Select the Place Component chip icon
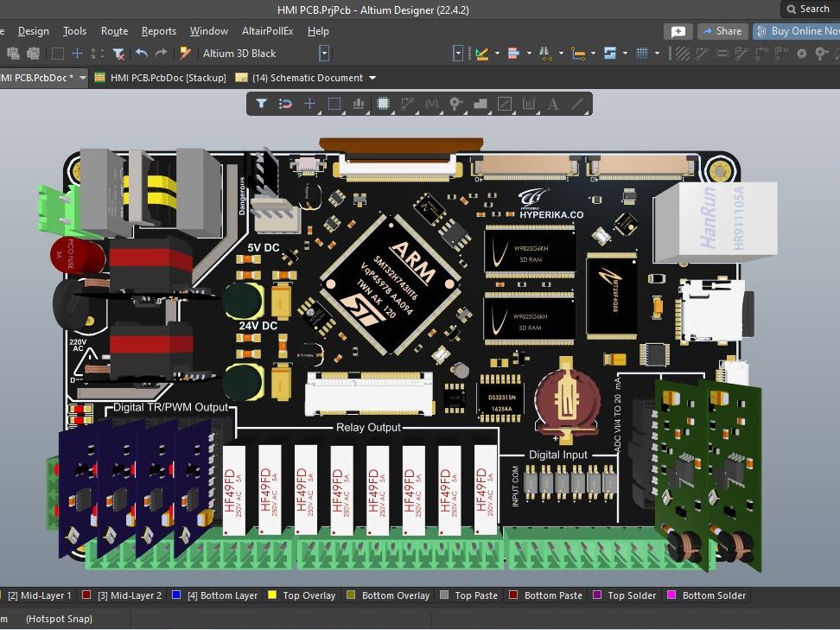Image resolution: width=840 pixels, height=630 pixels. [x=383, y=104]
